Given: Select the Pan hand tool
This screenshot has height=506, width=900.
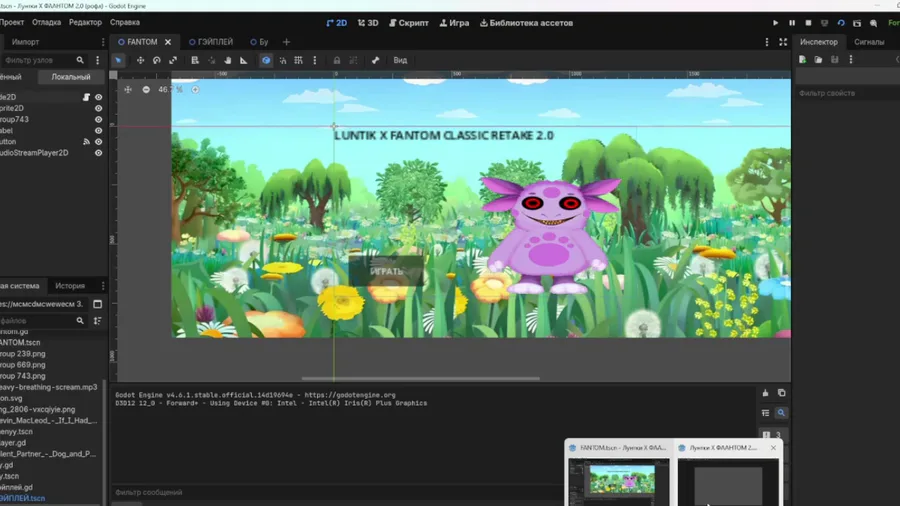Looking at the screenshot, I should tap(228, 60).
